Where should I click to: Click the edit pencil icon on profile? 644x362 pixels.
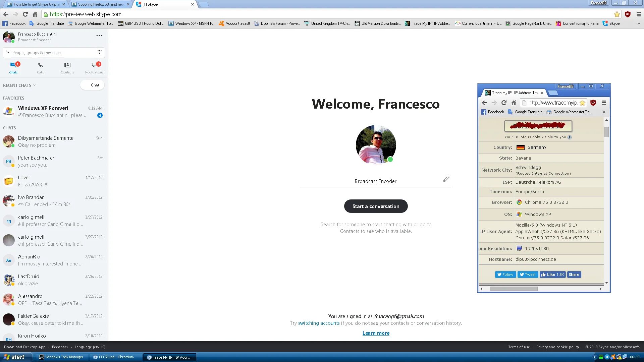tap(446, 179)
